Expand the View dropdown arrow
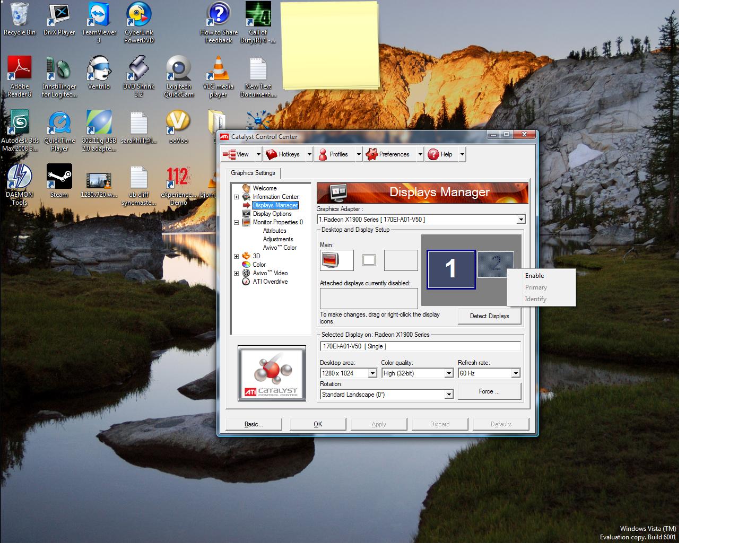Image resolution: width=747 pixels, height=560 pixels. (258, 154)
